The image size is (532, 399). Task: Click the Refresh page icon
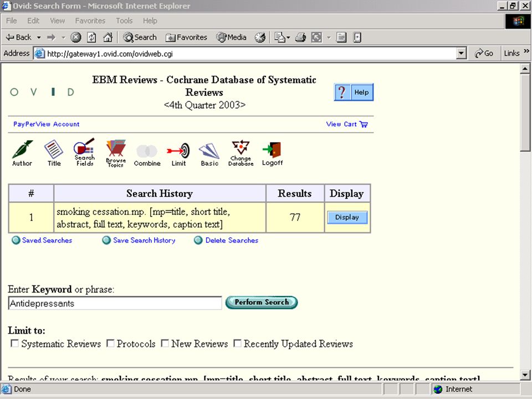(91, 37)
